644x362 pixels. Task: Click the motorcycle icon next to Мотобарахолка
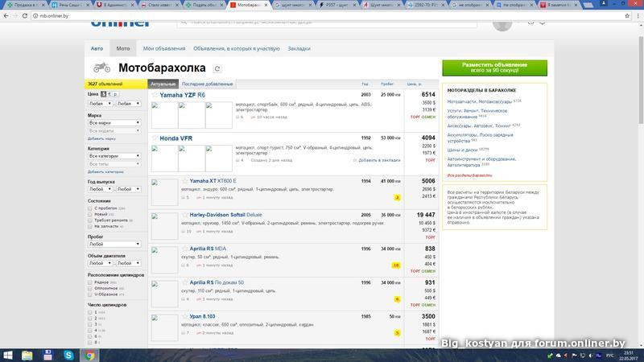coord(102,68)
